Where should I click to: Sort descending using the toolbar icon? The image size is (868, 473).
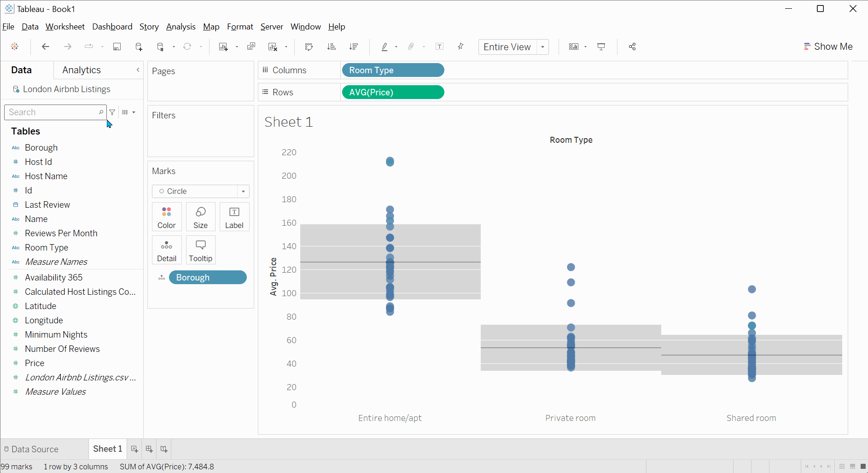click(354, 47)
